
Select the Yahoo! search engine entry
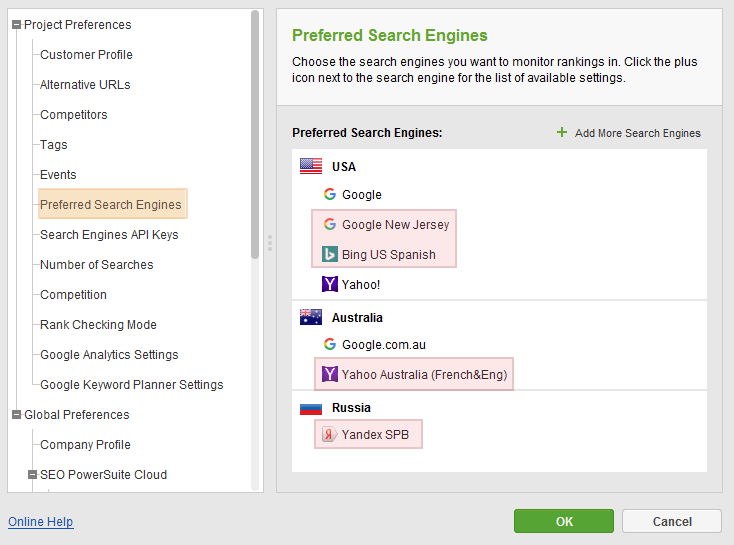361,284
